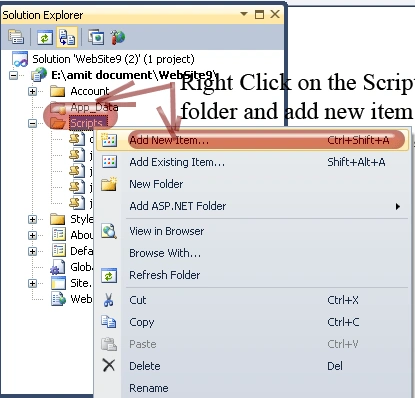Click the Global file gear icon
415x398 pixels.
pyautogui.click(x=57, y=267)
